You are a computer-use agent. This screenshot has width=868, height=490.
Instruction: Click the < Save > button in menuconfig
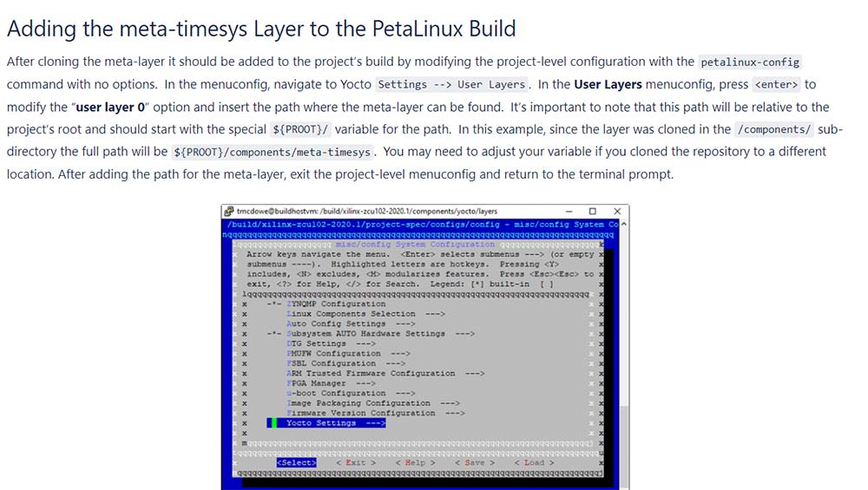pyautogui.click(x=475, y=462)
